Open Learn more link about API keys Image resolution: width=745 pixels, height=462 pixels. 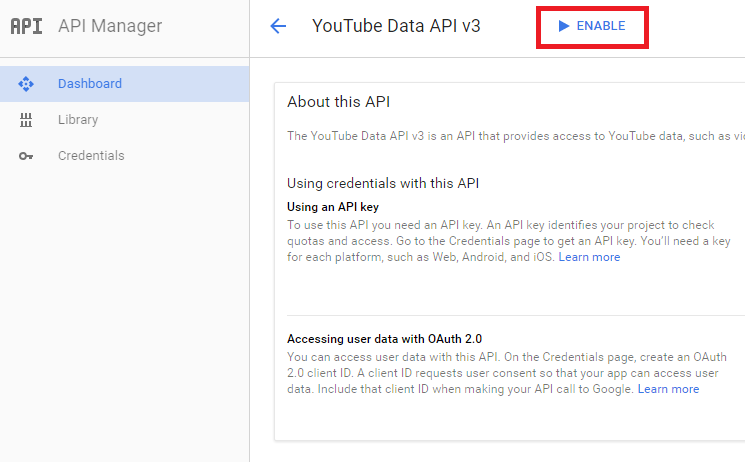click(589, 257)
